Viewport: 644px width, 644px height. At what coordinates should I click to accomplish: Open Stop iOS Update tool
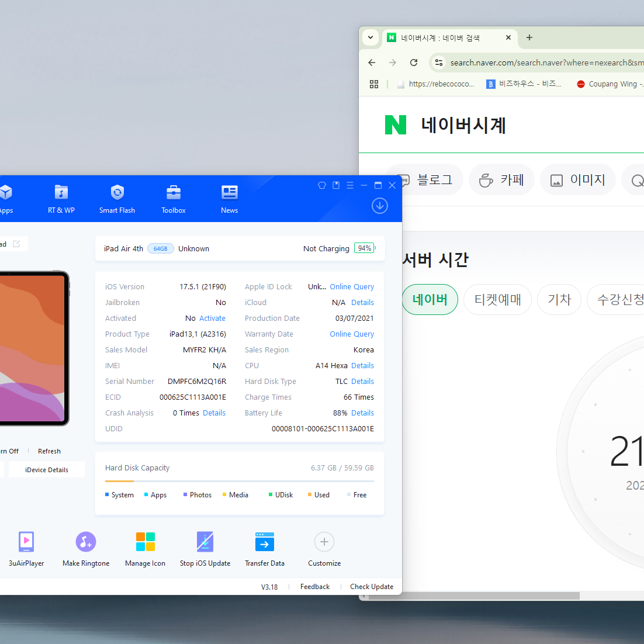(x=205, y=549)
